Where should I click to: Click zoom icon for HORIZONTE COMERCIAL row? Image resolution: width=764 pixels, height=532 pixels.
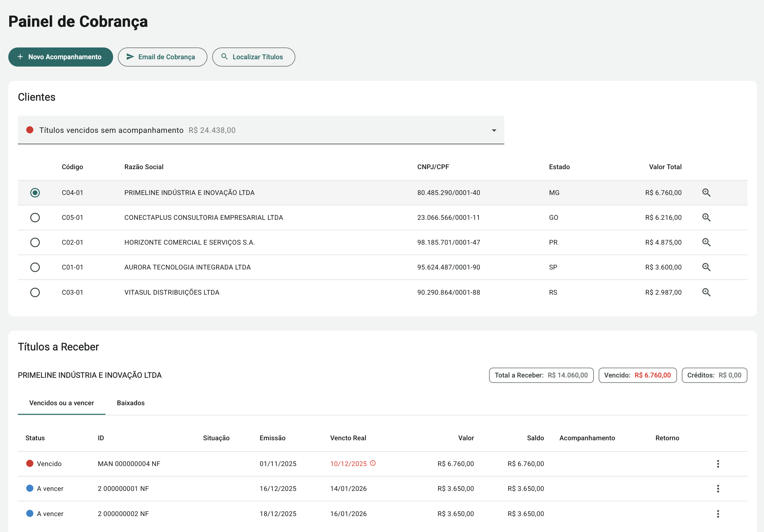(x=706, y=242)
